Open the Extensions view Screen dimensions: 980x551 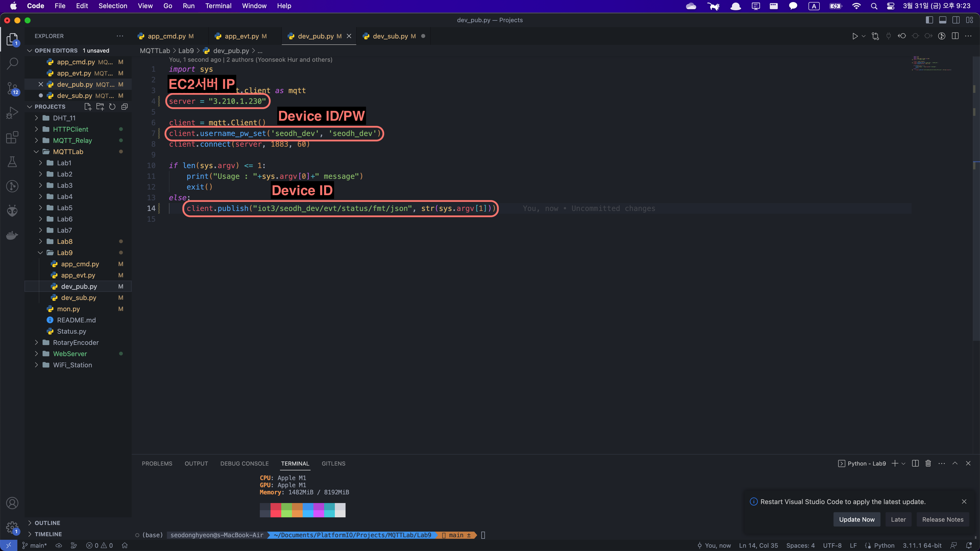pyautogui.click(x=12, y=137)
